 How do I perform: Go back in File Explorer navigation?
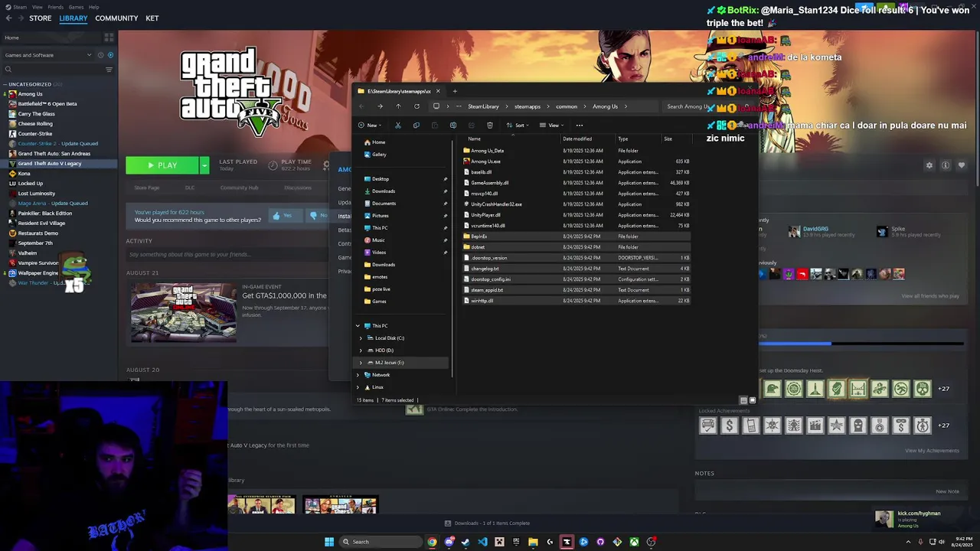(x=361, y=106)
